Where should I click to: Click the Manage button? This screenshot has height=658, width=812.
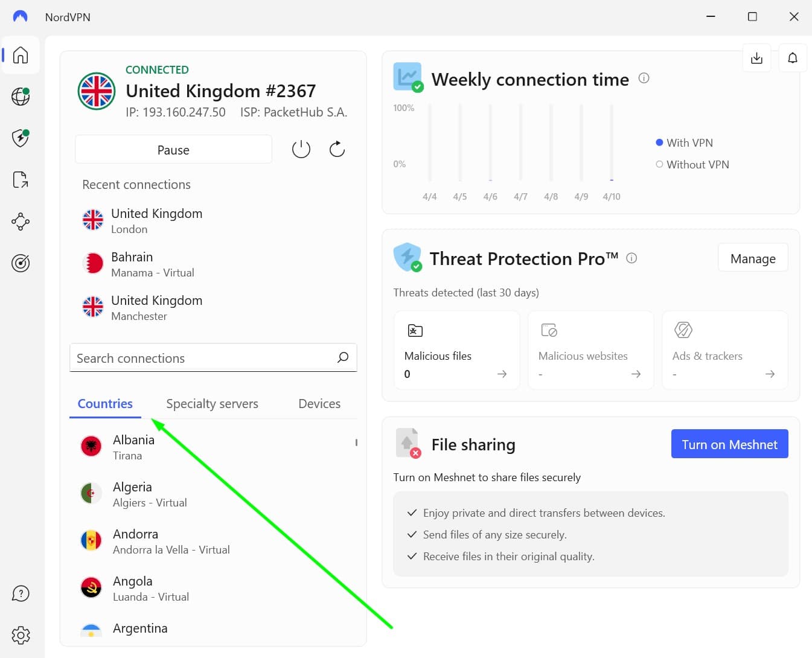point(753,258)
